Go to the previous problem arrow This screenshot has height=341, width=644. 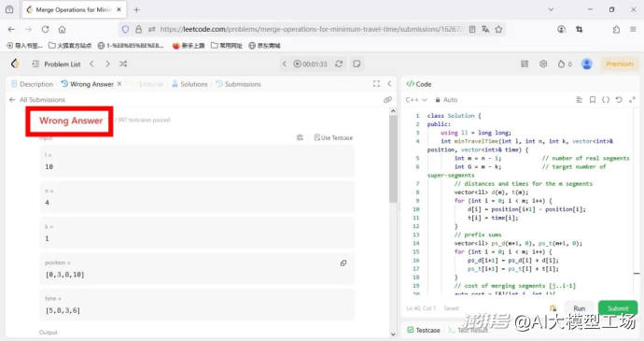(92, 64)
